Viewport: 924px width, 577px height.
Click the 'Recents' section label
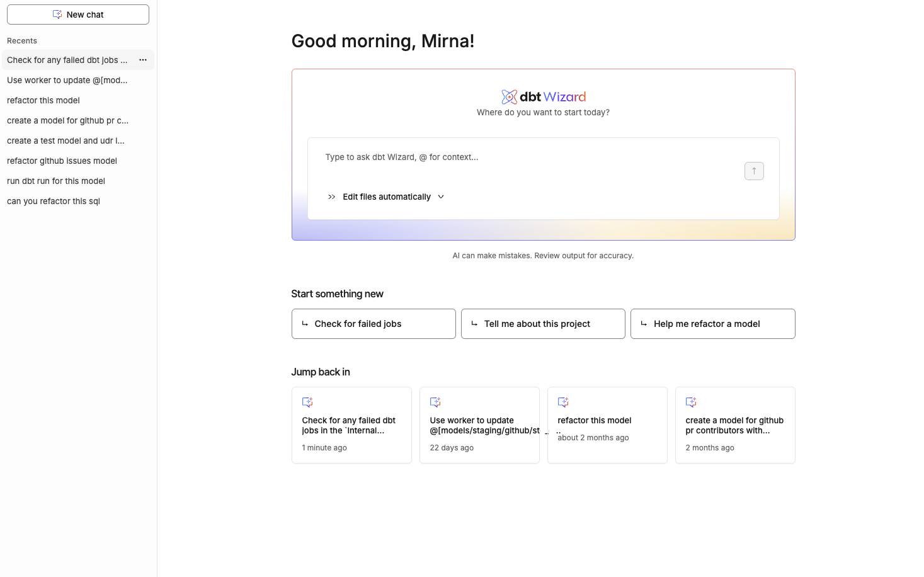tap(22, 41)
